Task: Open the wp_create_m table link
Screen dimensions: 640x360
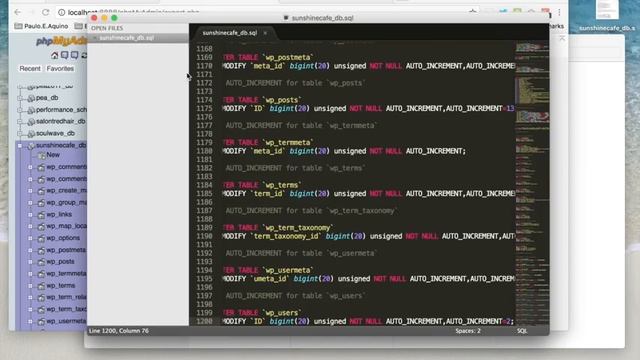Action: click(67, 190)
